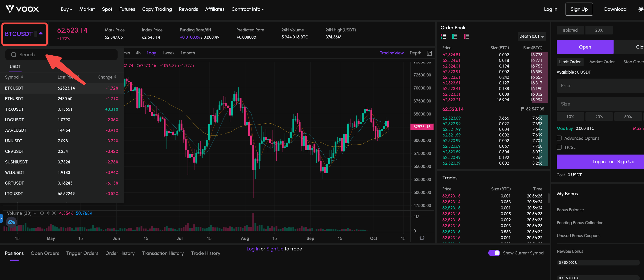Click the Log in or Sign Up button

click(600, 162)
